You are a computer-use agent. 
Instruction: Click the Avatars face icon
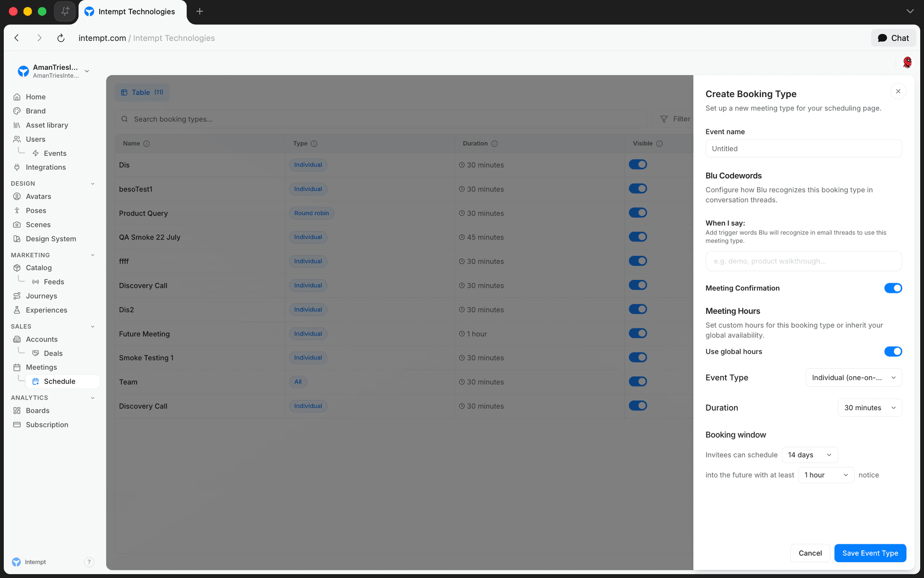17,196
